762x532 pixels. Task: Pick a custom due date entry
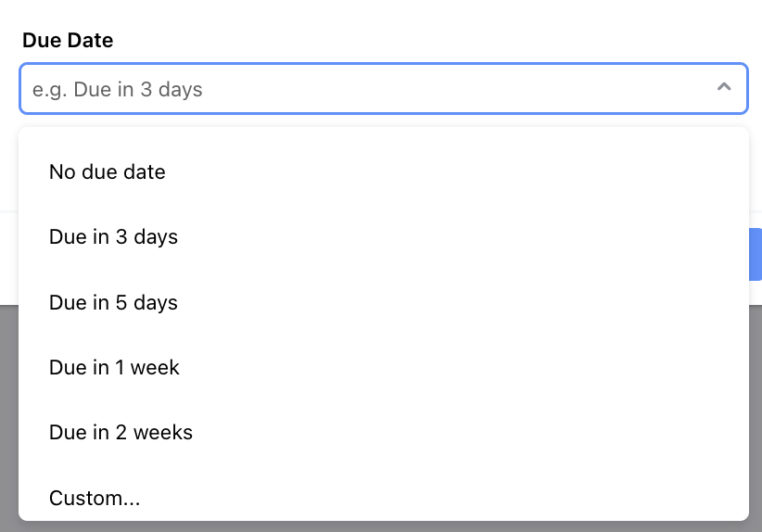95,499
